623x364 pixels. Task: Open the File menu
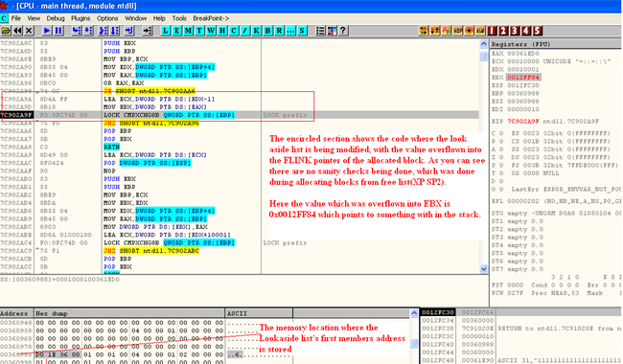pyautogui.click(x=16, y=18)
